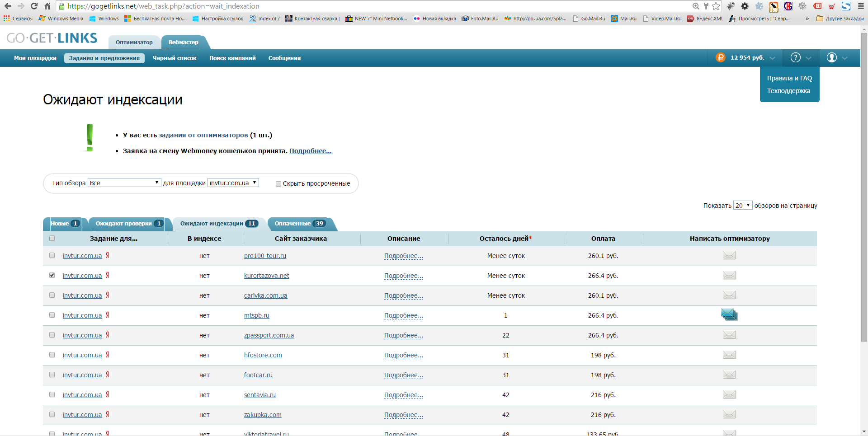Bookmark page with the star icon

pos(716,6)
